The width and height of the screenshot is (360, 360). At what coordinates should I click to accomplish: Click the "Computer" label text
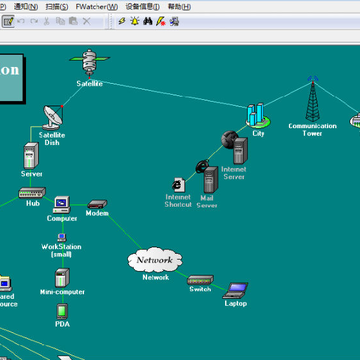point(62,218)
